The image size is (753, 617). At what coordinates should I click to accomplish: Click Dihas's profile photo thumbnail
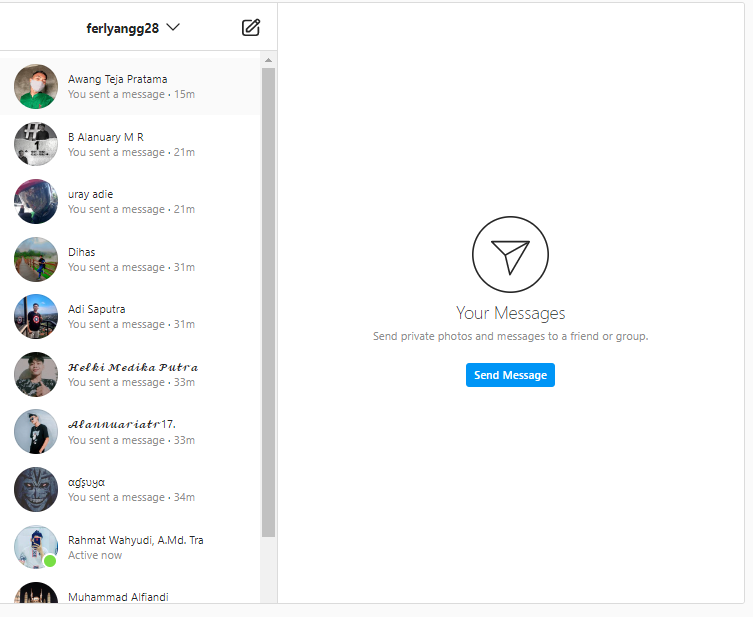36,259
